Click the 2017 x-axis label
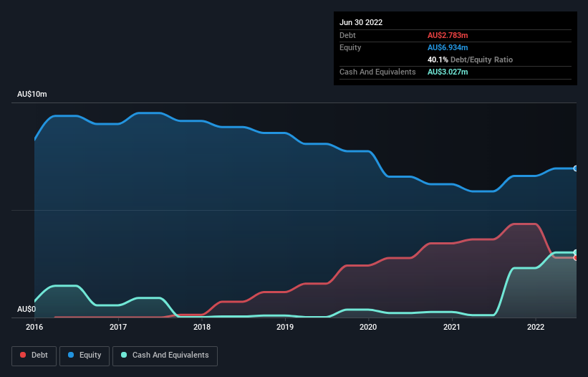Image resolution: width=588 pixels, height=377 pixels. [118, 327]
